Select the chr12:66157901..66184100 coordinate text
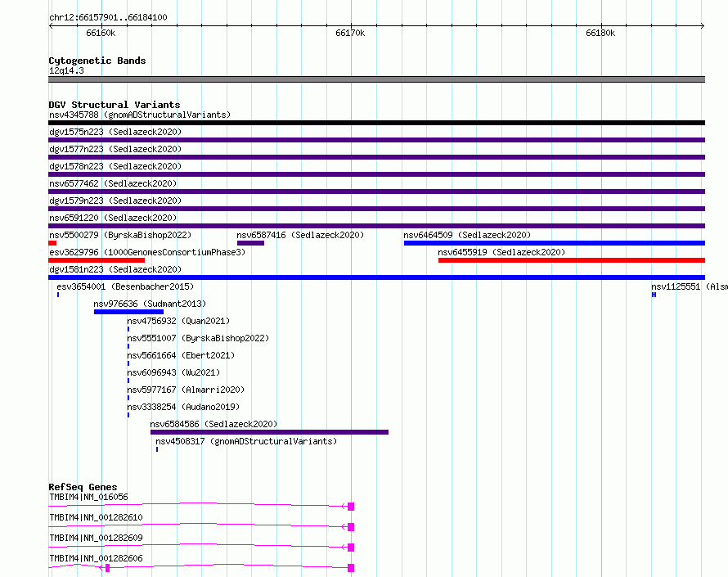Image resolution: width=728 pixels, height=577 pixels. point(108,17)
